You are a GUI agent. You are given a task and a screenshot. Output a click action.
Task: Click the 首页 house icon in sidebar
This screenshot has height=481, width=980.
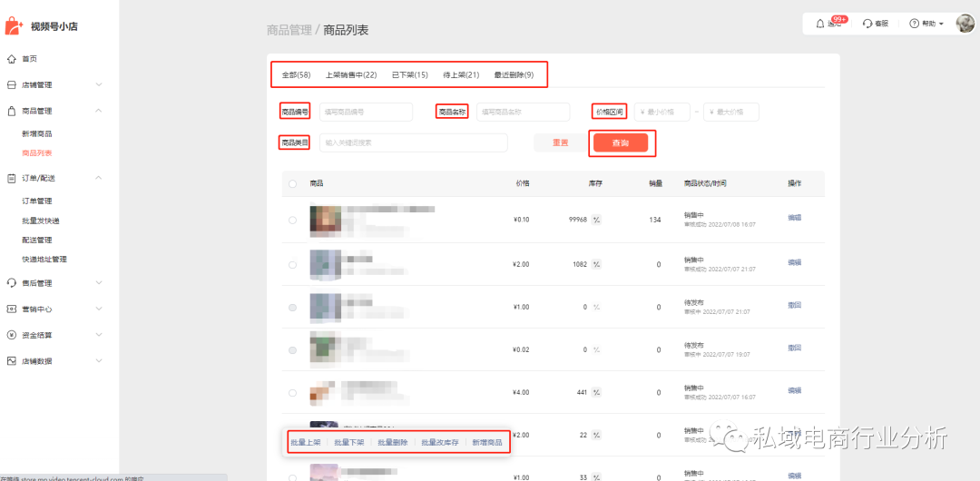click(11, 59)
